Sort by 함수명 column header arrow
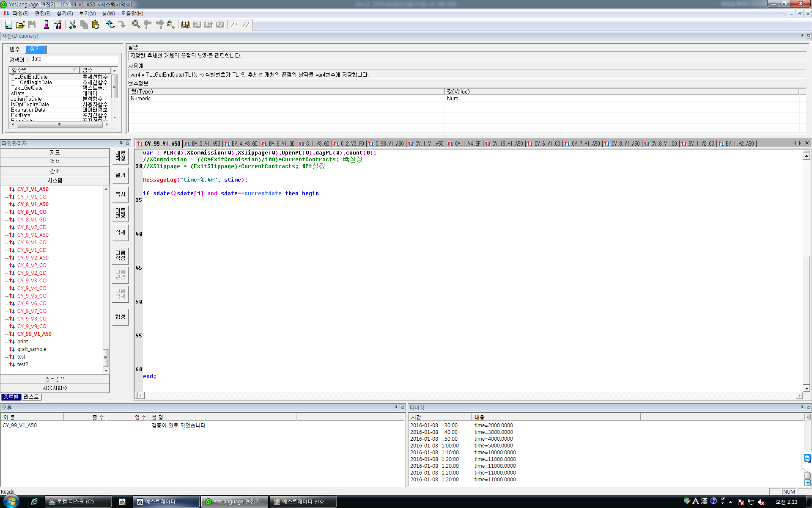Image resolution: width=812 pixels, height=508 pixels. (75, 70)
